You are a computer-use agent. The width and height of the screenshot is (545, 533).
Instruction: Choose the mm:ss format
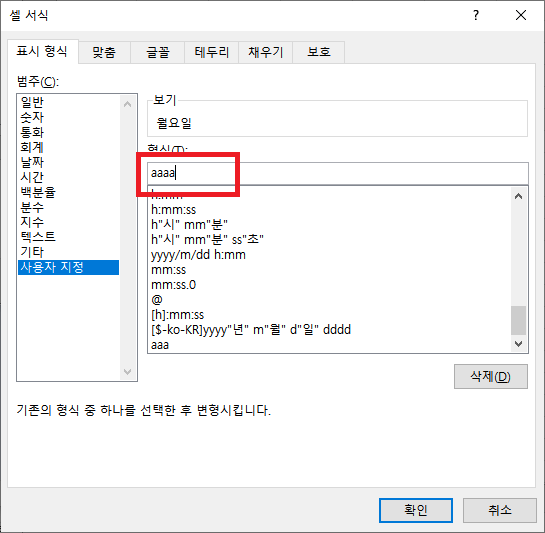point(330,270)
